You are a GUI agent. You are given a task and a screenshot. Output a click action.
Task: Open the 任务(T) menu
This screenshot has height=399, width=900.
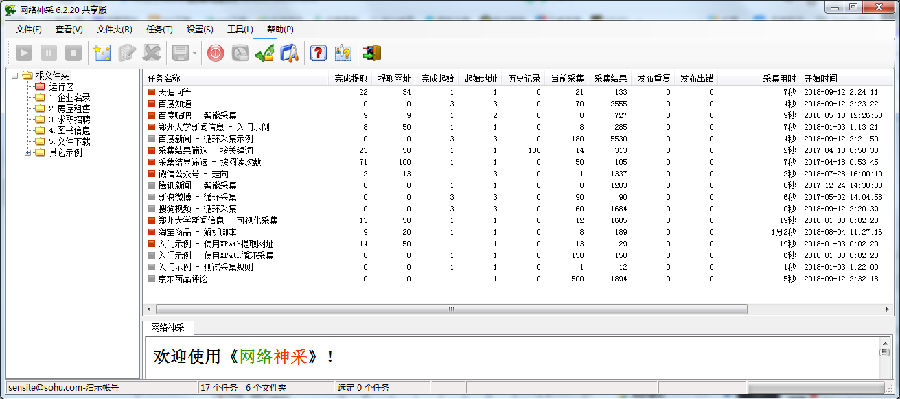click(x=159, y=29)
